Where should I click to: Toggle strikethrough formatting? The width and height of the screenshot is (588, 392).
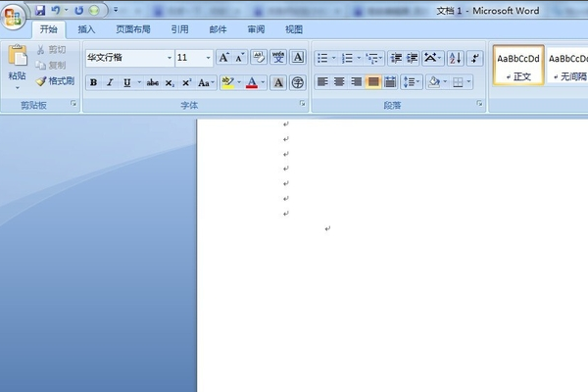coord(153,82)
